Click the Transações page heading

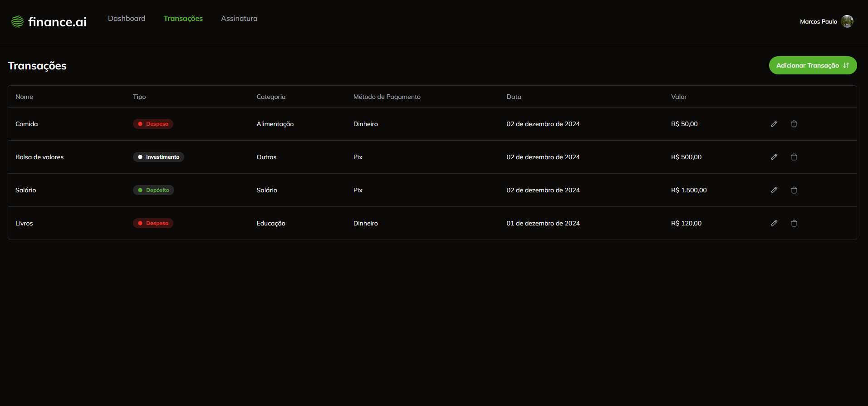pos(37,66)
